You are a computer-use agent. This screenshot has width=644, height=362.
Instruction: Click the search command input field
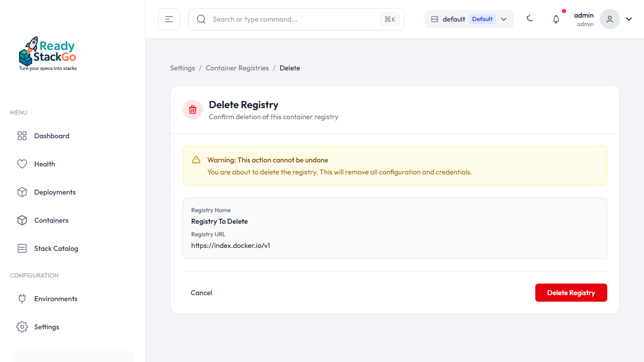[x=292, y=19]
